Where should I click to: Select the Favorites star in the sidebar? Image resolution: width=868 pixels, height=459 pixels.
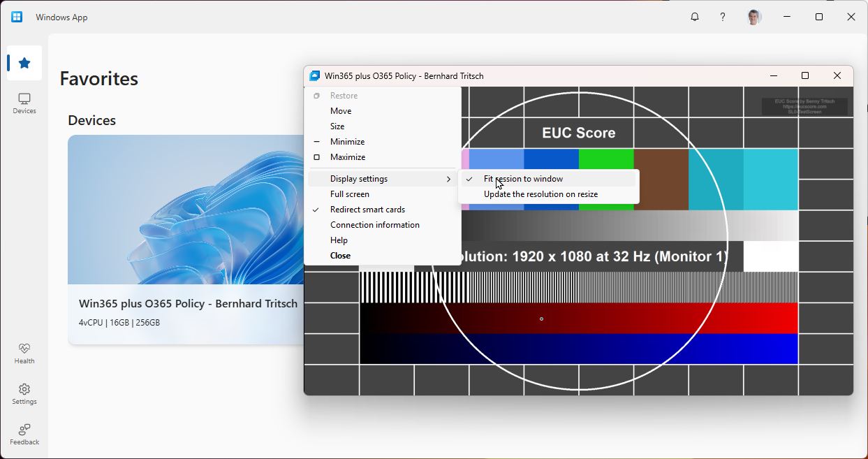[24, 63]
